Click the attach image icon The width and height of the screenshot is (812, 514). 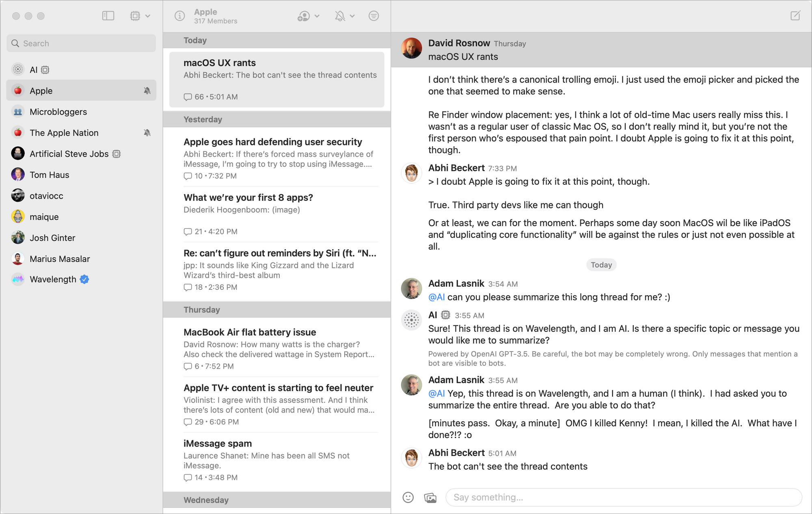[430, 497]
